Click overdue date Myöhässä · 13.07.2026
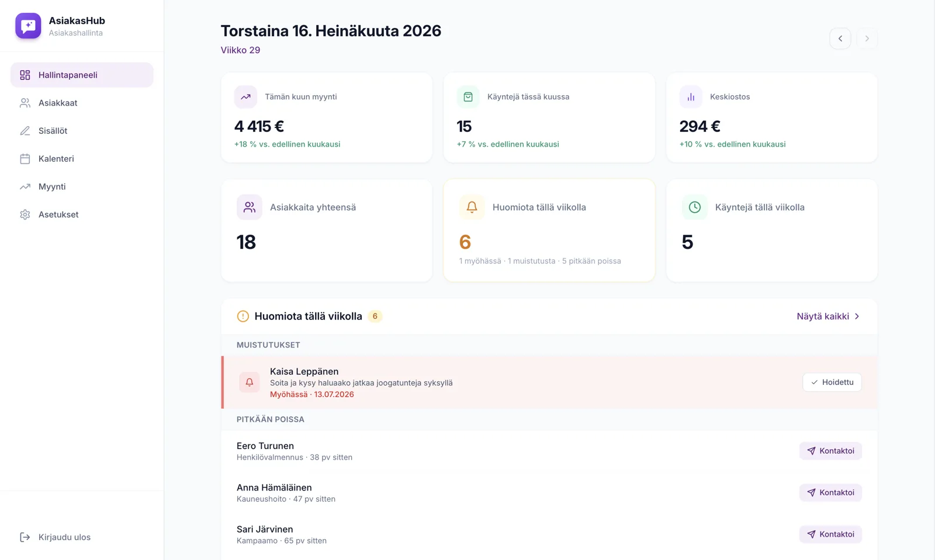Image resolution: width=935 pixels, height=560 pixels. click(x=312, y=394)
